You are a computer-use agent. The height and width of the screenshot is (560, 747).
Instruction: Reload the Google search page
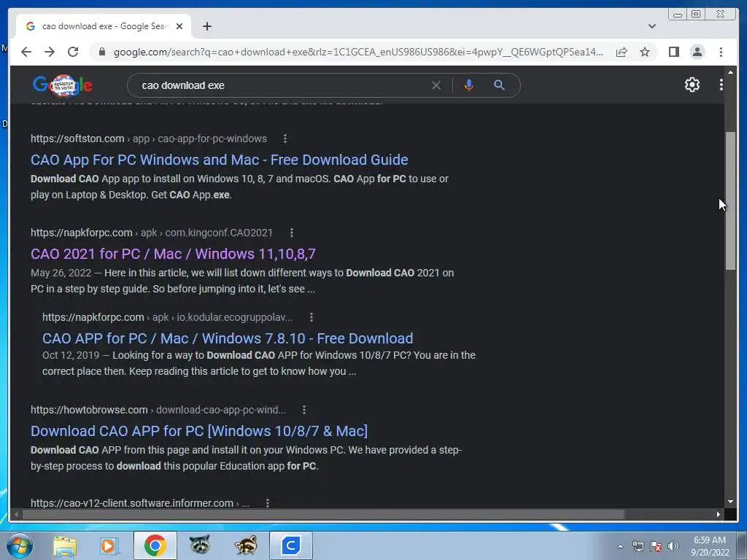(x=73, y=52)
